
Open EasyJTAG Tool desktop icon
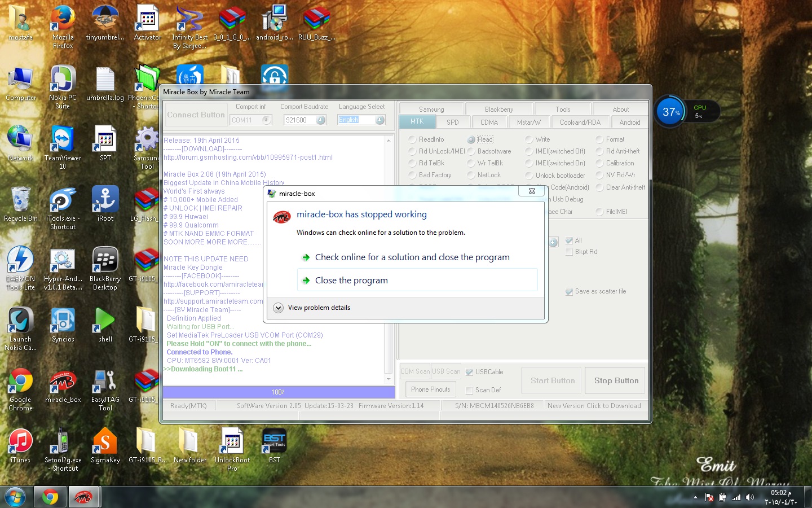105,389
